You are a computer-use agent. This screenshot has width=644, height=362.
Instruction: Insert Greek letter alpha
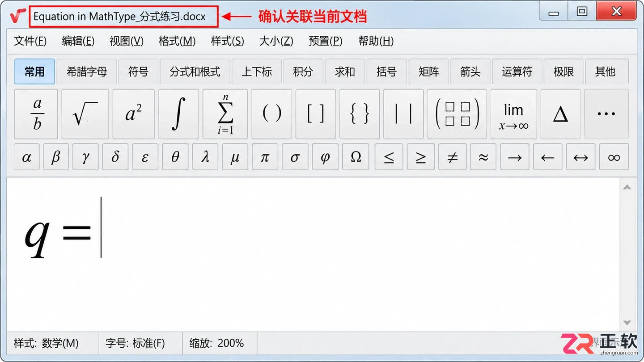27,157
